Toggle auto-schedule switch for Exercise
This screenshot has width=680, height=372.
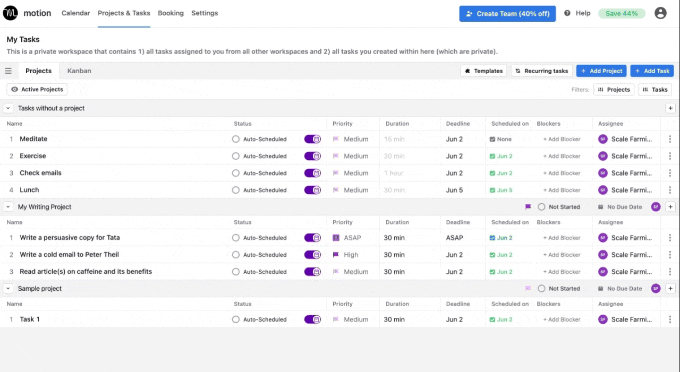[x=312, y=156]
